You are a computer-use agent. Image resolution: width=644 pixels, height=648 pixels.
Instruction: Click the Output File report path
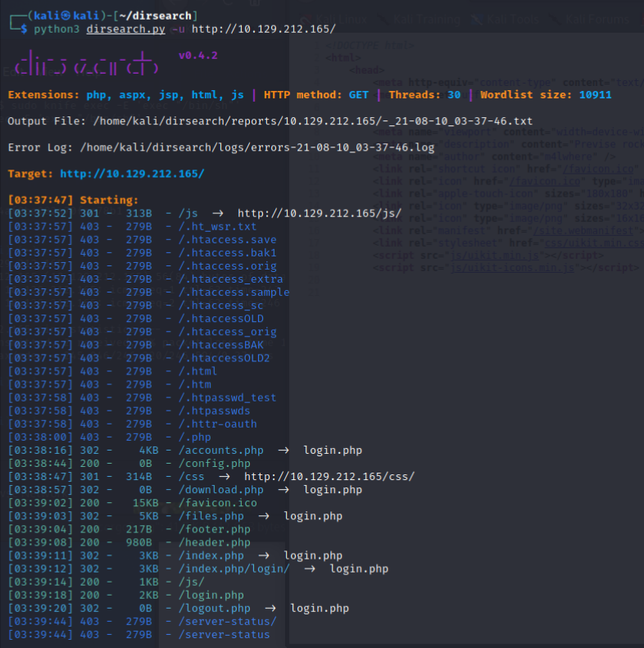point(314,120)
